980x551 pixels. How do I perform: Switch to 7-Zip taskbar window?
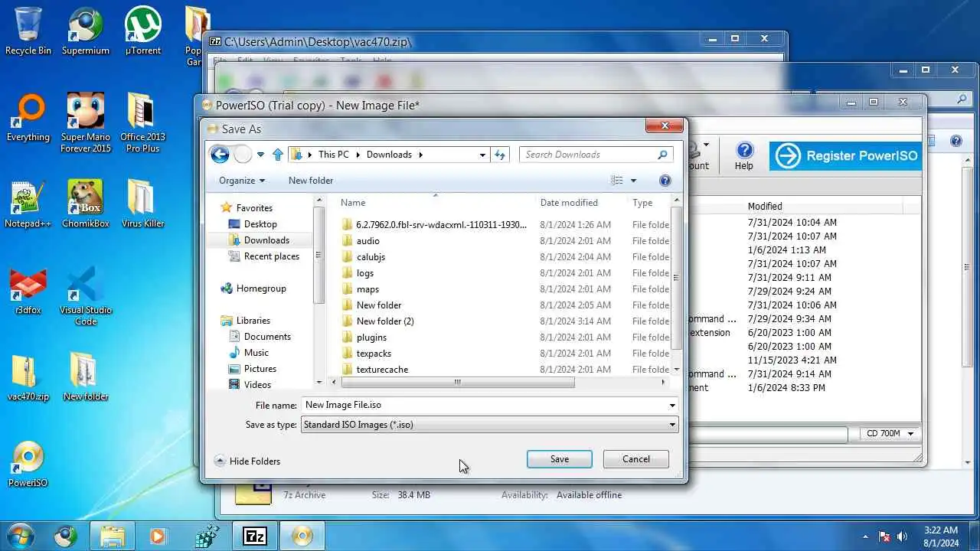255,536
